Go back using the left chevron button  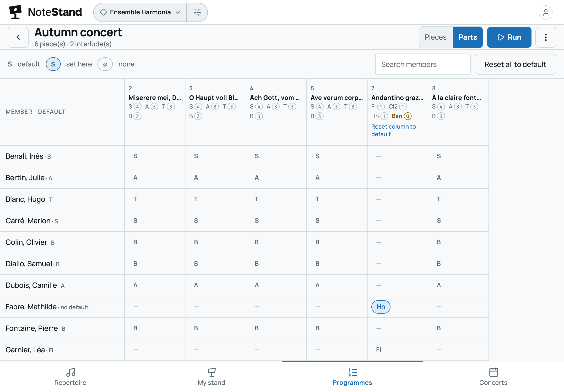coord(18,37)
